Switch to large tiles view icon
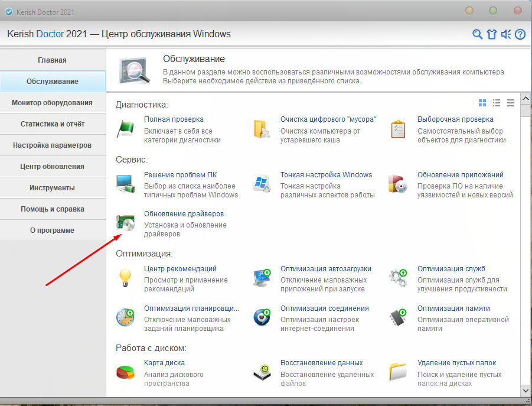 (x=482, y=103)
